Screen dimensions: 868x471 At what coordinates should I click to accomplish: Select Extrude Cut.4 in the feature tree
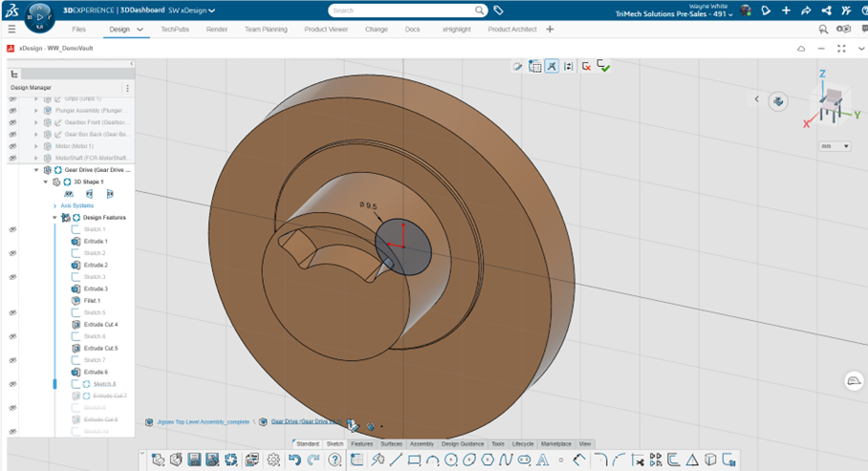(100, 325)
